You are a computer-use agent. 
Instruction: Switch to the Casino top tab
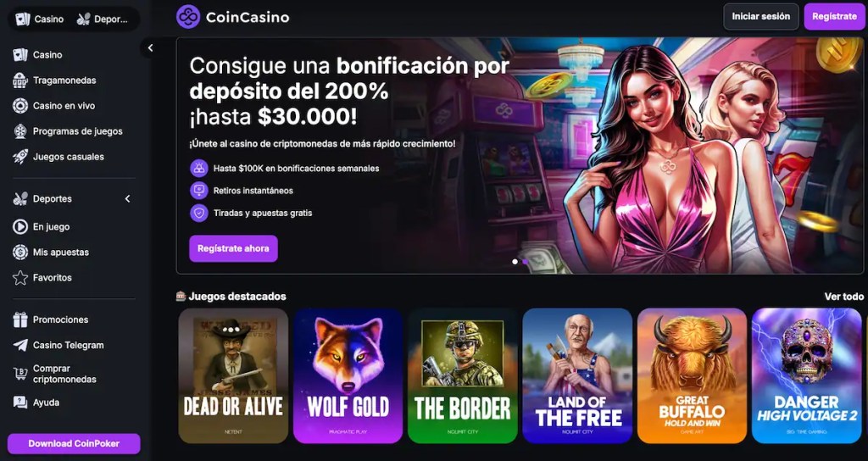(x=39, y=19)
